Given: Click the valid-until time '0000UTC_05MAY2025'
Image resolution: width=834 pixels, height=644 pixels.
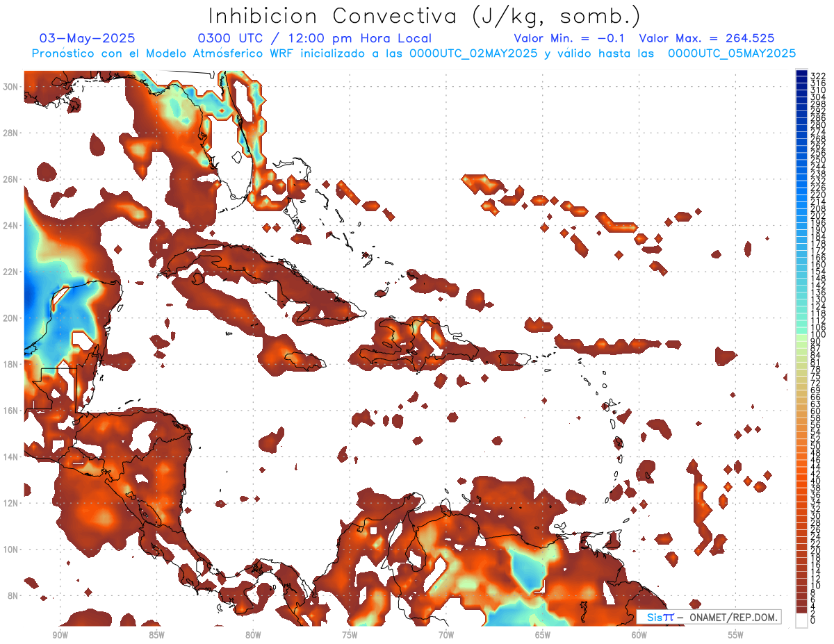Looking at the screenshot, I should pyautogui.click(x=732, y=53).
